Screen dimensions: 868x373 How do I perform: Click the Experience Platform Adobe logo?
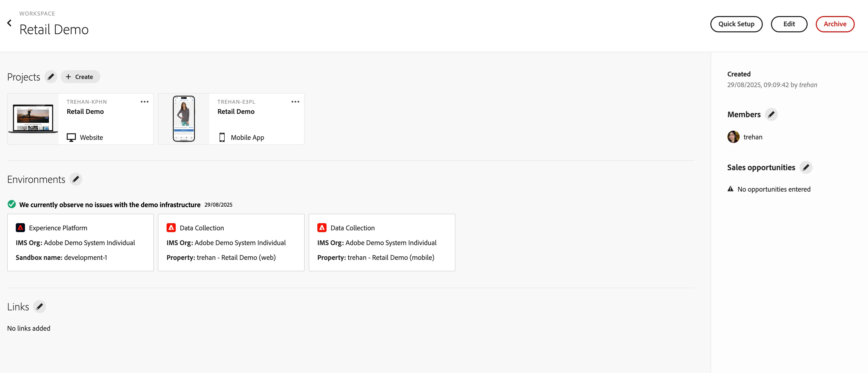[x=20, y=228]
